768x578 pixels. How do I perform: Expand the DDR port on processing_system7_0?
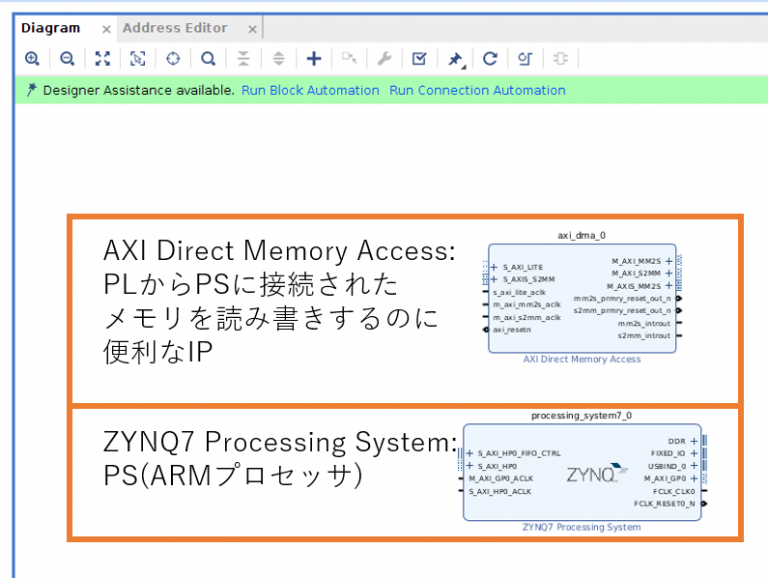point(694,440)
